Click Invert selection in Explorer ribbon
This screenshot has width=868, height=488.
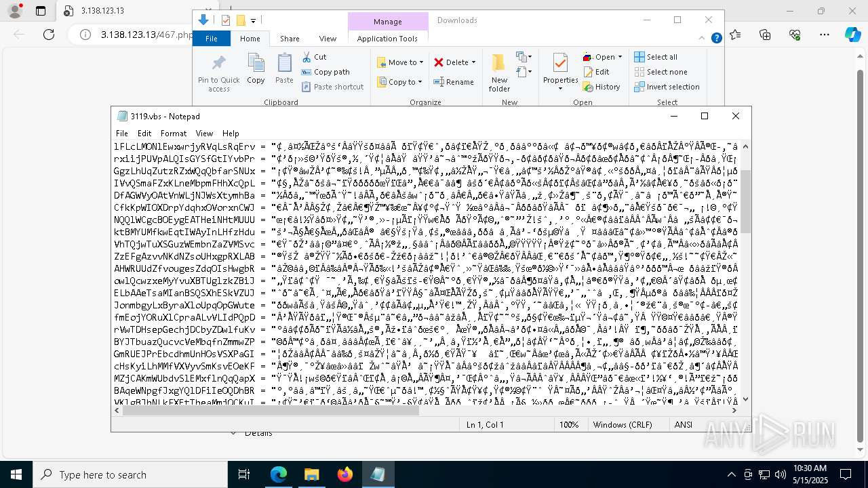667,87
